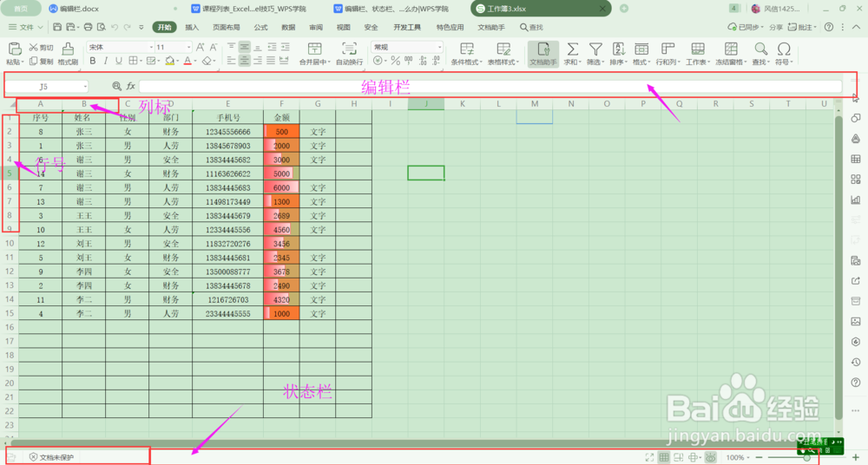
Task: Click the help question mark icon at top right
Action: click(x=829, y=27)
